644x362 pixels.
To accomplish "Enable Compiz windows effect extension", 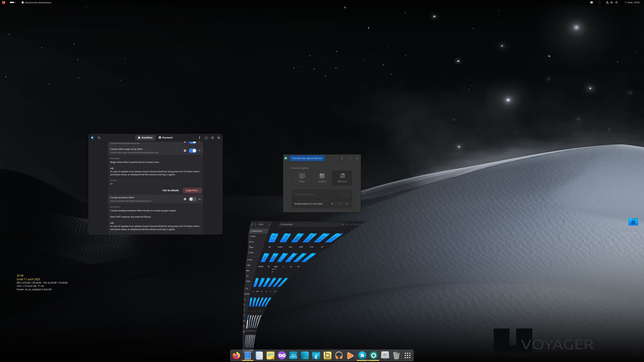I will [x=193, y=199].
